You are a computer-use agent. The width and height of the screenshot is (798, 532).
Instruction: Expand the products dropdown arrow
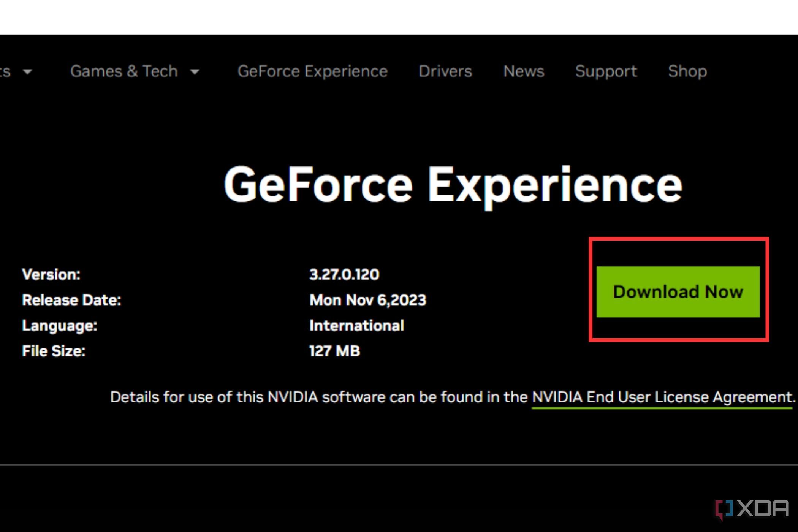[25, 71]
